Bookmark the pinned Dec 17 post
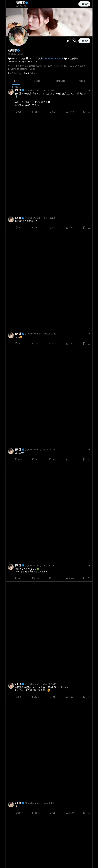The width and height of the screenshot is (98, 868). [84, 112]
